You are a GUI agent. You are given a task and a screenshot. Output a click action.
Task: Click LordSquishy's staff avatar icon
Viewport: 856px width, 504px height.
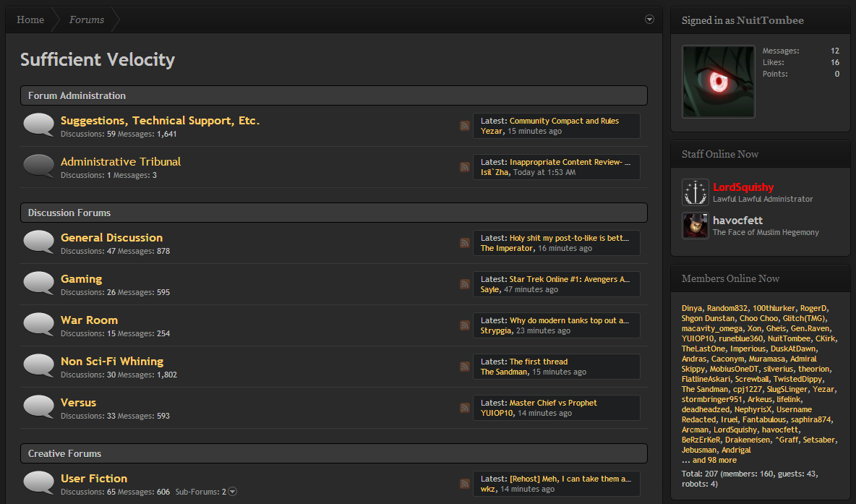[x=695, y=192]
